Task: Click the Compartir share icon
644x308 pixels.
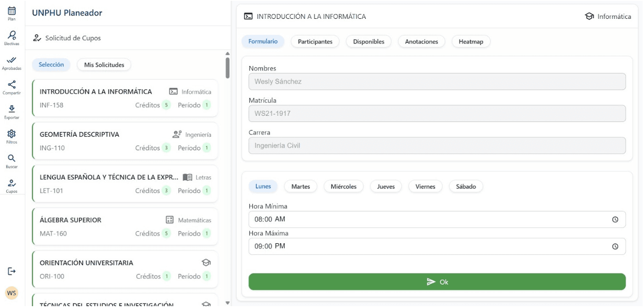Action: coord(11,84)
